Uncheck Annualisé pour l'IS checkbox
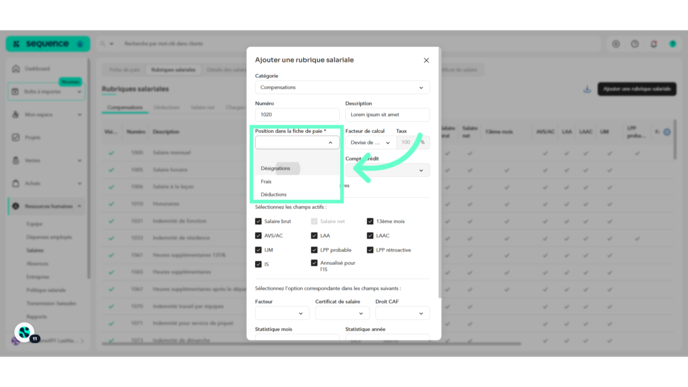 pyautogui.click(x=314, y=263)
